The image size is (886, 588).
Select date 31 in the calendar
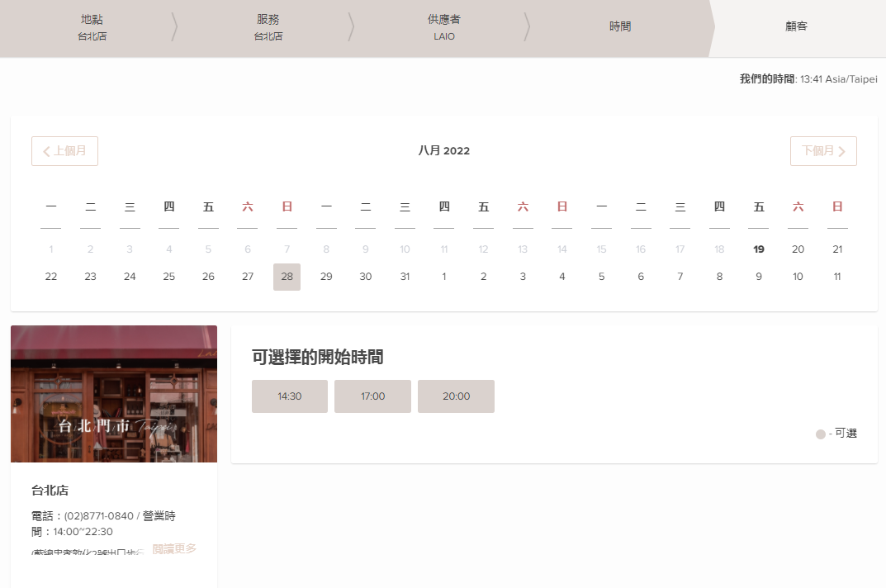(405, 277)
